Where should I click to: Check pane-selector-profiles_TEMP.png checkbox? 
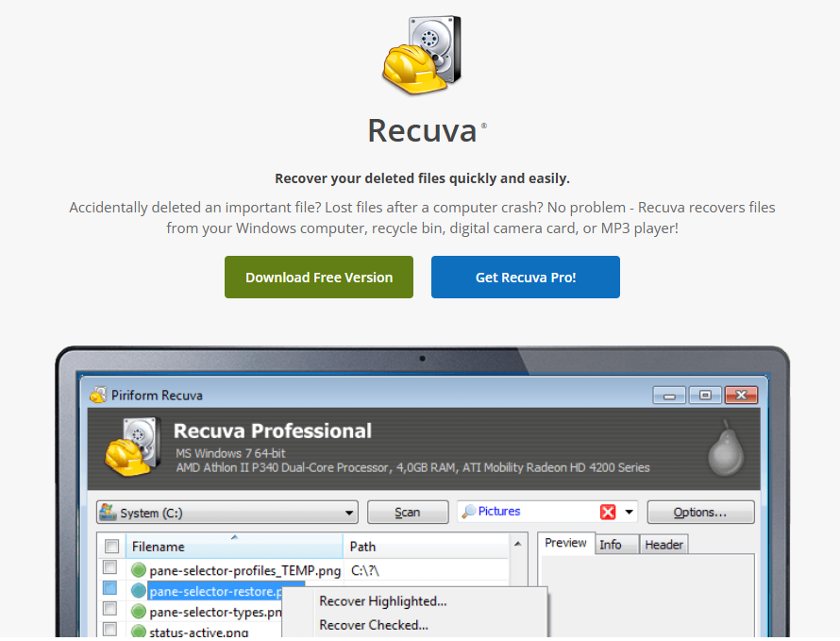(109, 567)
